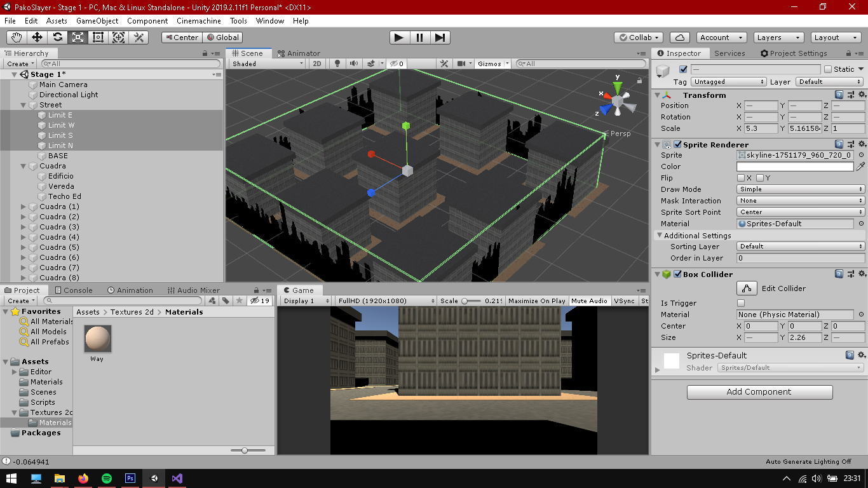Click the Step forward button

[x=440, y=37]
